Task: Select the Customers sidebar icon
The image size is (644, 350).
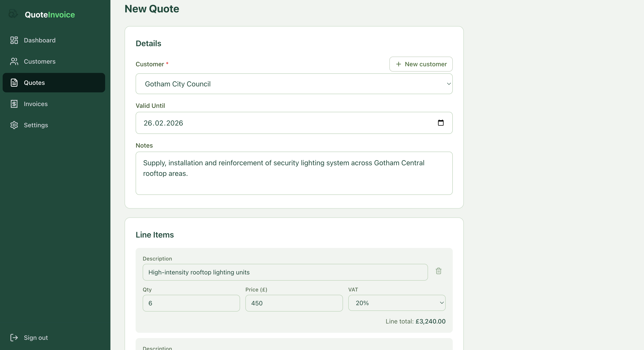Action: pyautogui.click(x=14, y=61)
